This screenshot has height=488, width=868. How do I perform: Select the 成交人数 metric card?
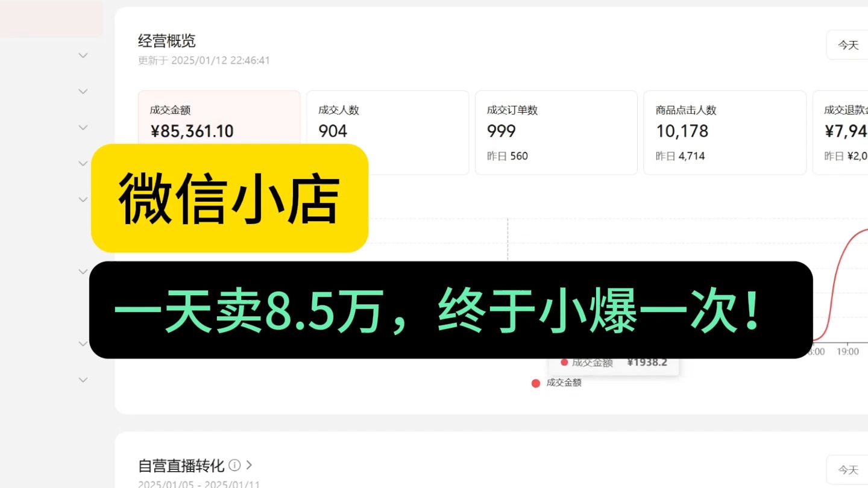click(388, 133)
